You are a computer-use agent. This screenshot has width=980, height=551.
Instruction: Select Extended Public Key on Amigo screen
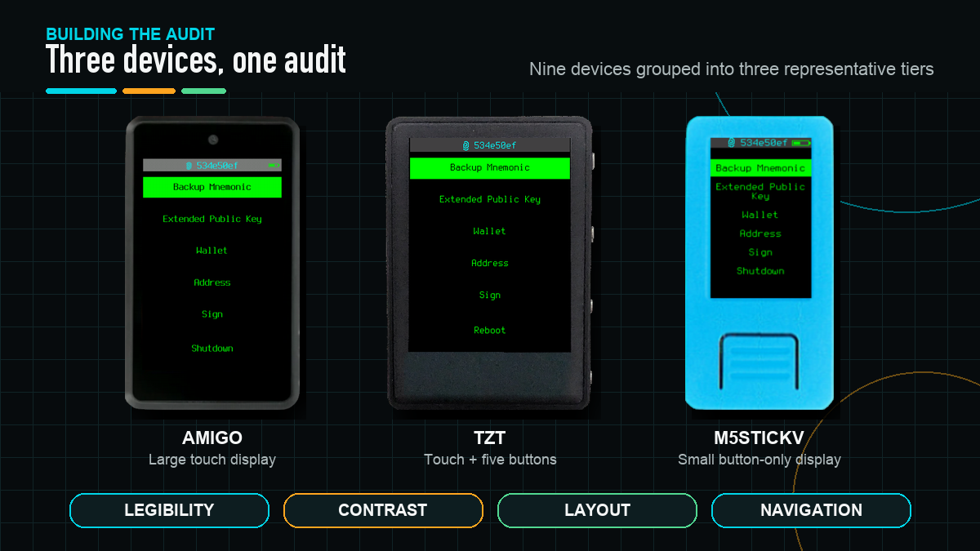212,219
